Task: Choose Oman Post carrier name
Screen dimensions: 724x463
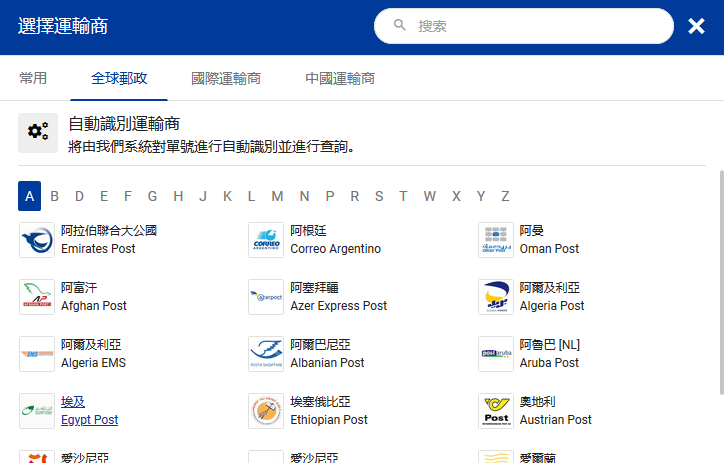Action: [x=549, y=249]
